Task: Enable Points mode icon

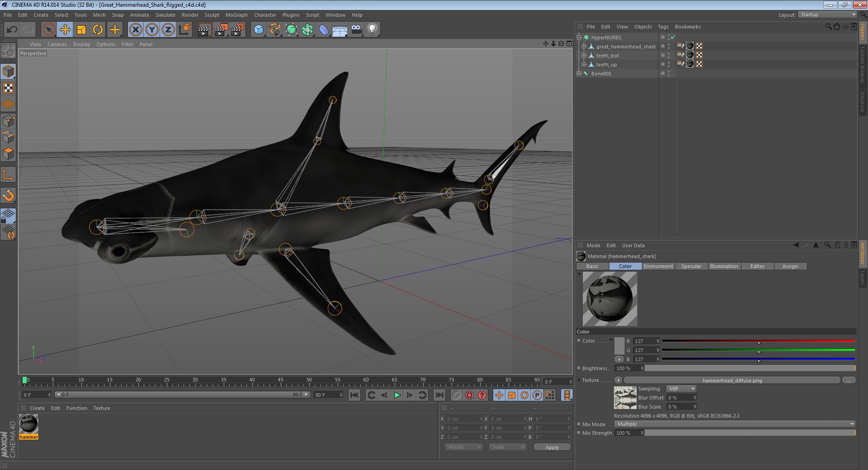Action: [8, 121]
